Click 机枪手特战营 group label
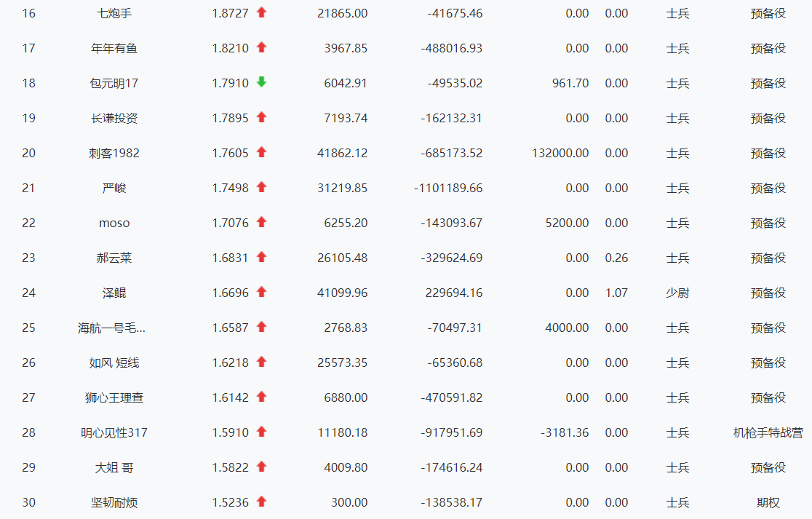 [x=768, y=432]
